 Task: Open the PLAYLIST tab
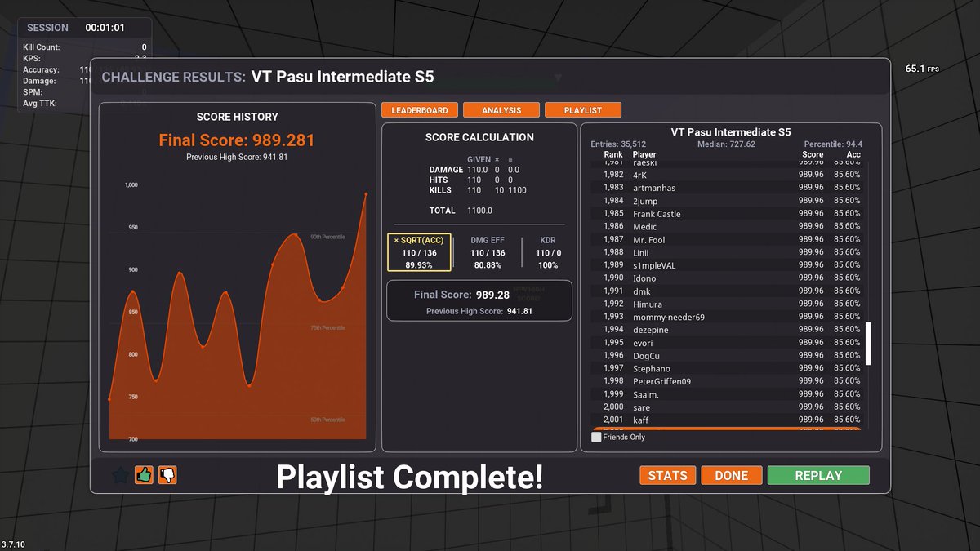point(582,109)
